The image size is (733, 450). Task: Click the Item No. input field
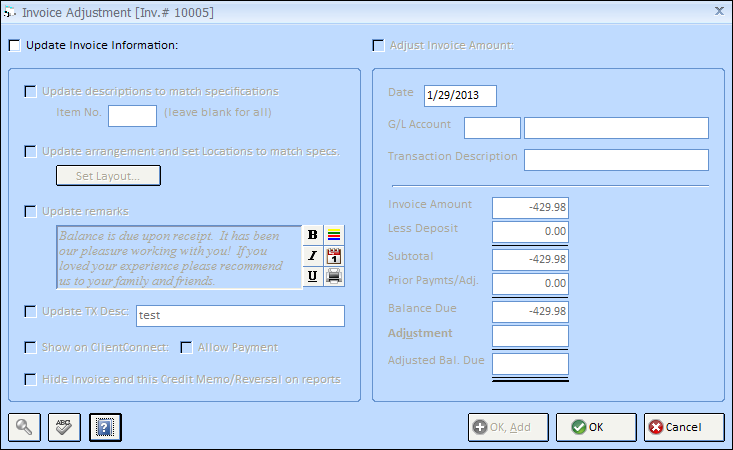pos(132,116)
